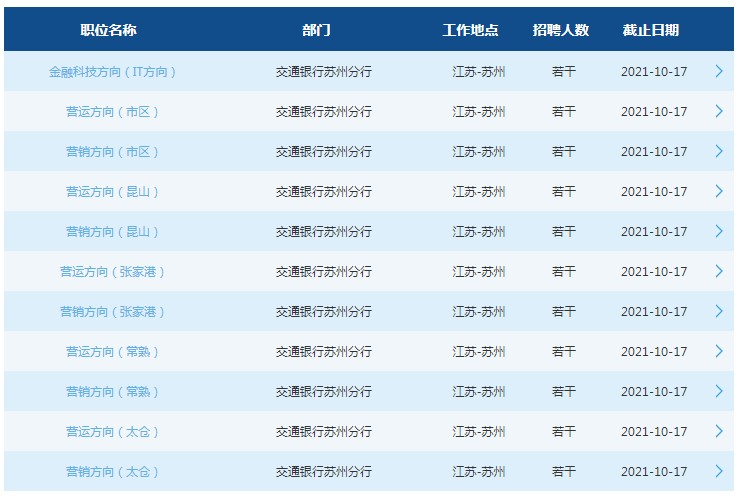The width and height of the screenshot is (749, 498).
Task: Expand 营销方向（太仓）row with arrow
Action: (x=718, y=472)
